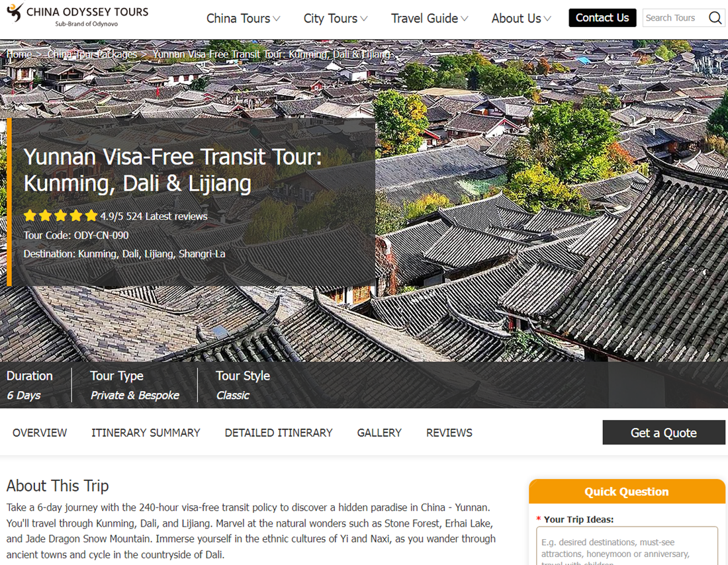
Task: Go to the Itinerary Summary tab
Action: click(x=146, y=433)
